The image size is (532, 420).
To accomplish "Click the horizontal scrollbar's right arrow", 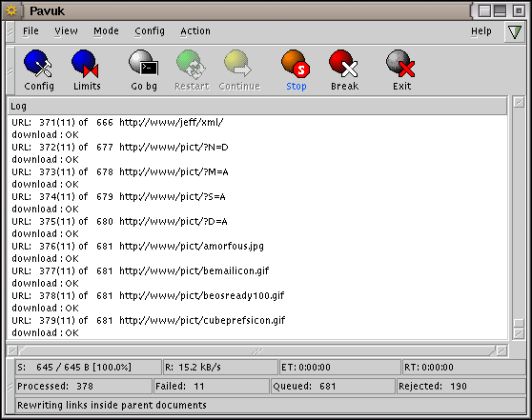I will [502, 350].
